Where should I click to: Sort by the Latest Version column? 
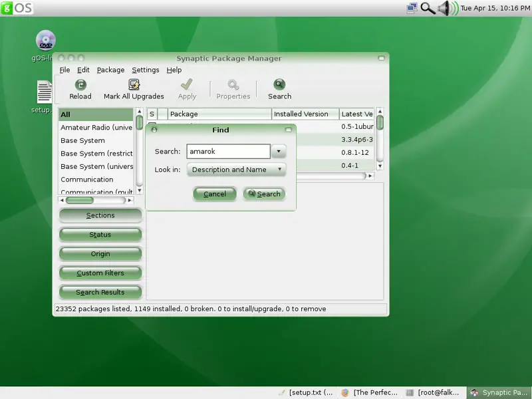pyautogui.click(x=356, y=114)
